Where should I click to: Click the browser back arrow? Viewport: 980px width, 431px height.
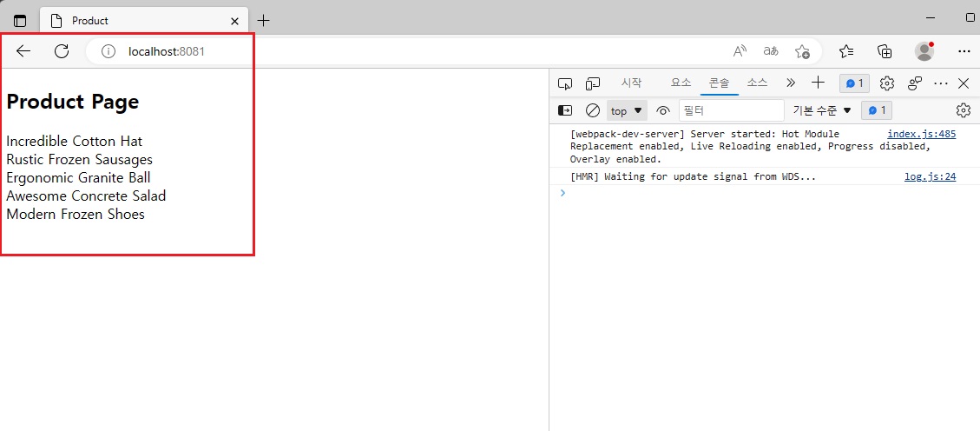pyautogui.click(x=23, y=51)
